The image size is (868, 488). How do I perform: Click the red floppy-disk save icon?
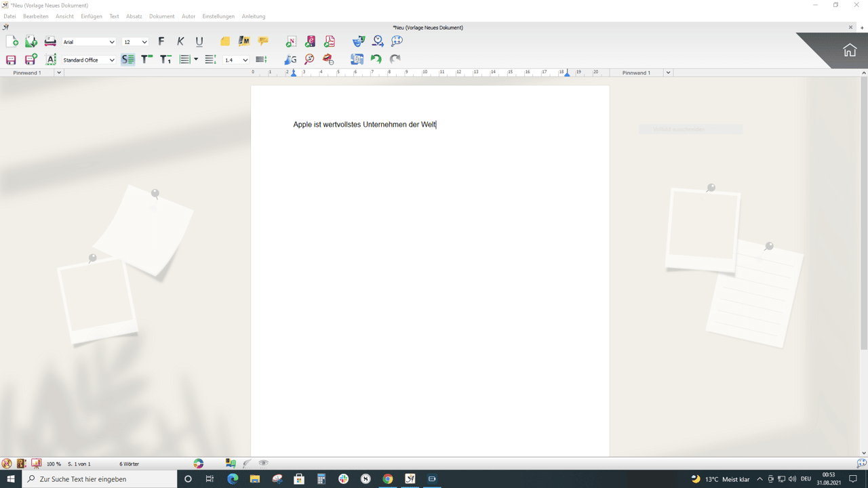[11, 60]
